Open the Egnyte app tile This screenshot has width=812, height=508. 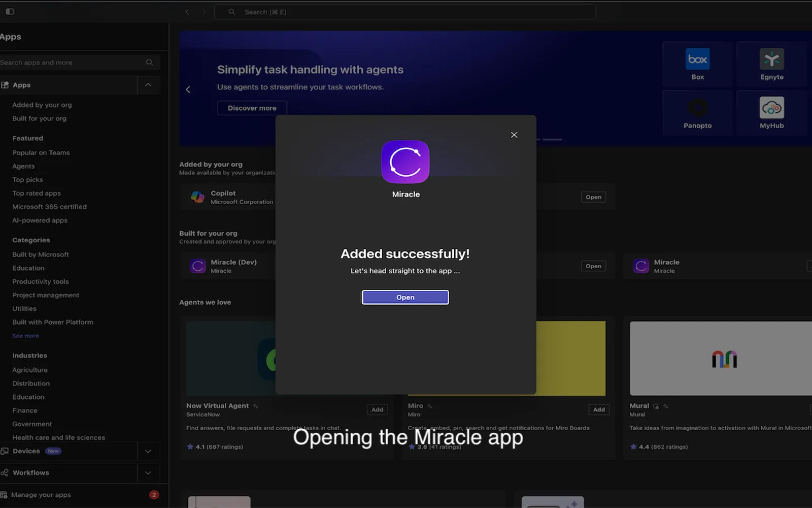point(771,65)
